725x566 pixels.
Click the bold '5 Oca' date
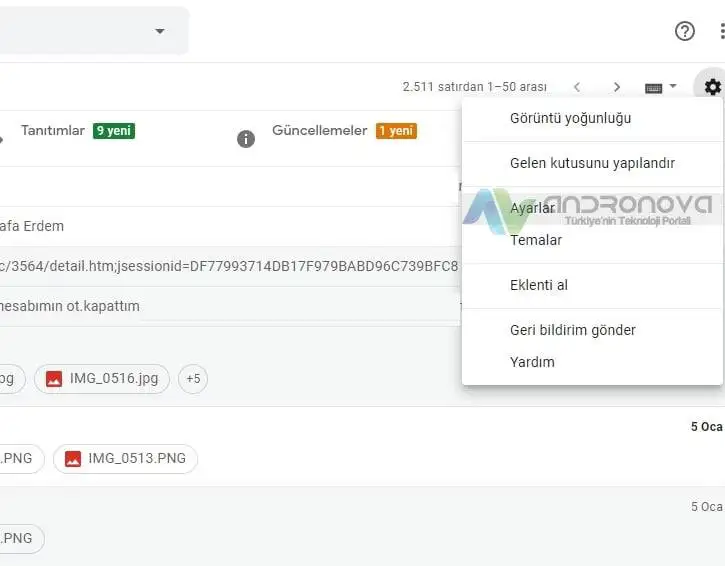(707, 427)
